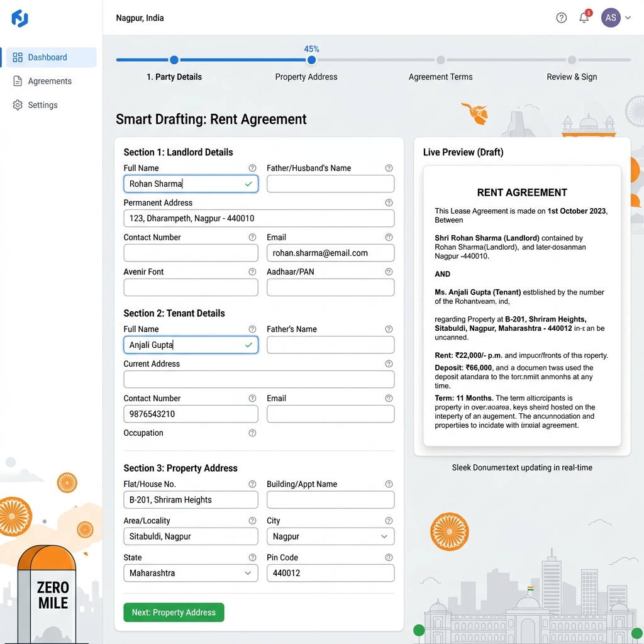This screenshot has width=644, height=644.
Task: Focus the Father/Husband's Name field
Action: click(x=330, y=184)
